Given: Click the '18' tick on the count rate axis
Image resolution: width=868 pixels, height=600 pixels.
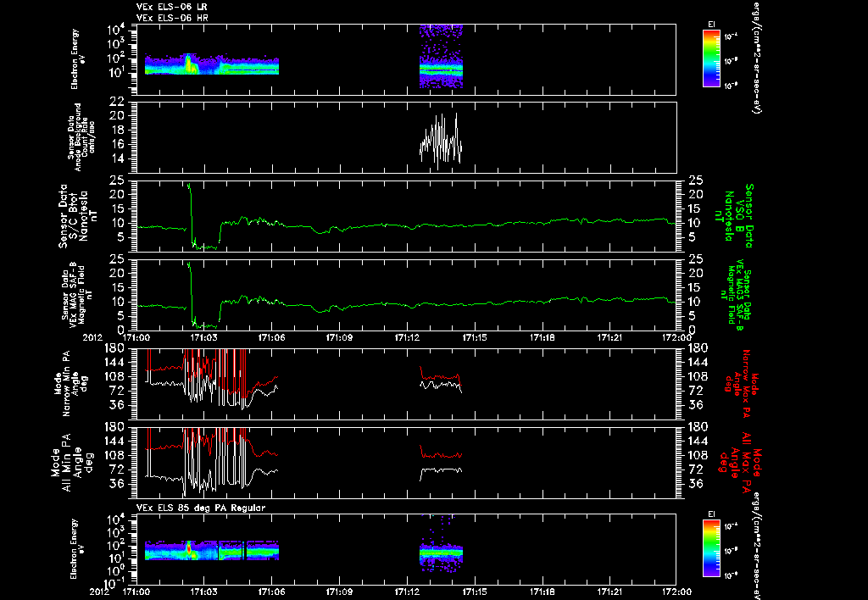Looking at the screenshot, I should 116,130.
